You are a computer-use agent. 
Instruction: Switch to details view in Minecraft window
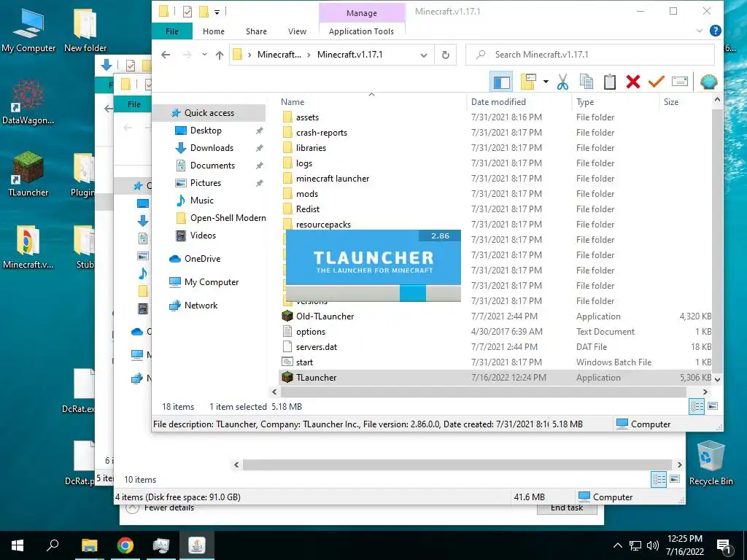point(697,406)
